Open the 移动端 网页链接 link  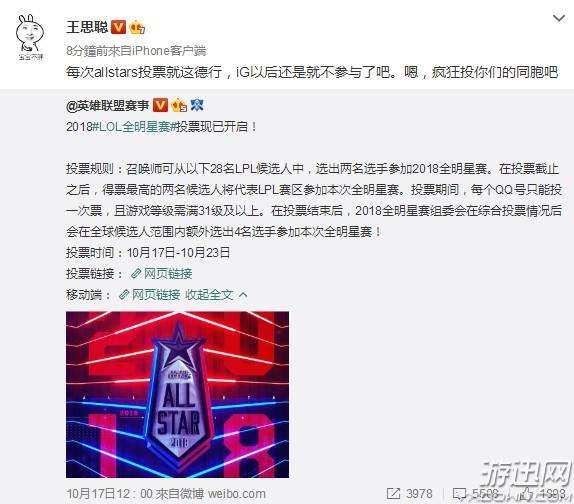149,295
